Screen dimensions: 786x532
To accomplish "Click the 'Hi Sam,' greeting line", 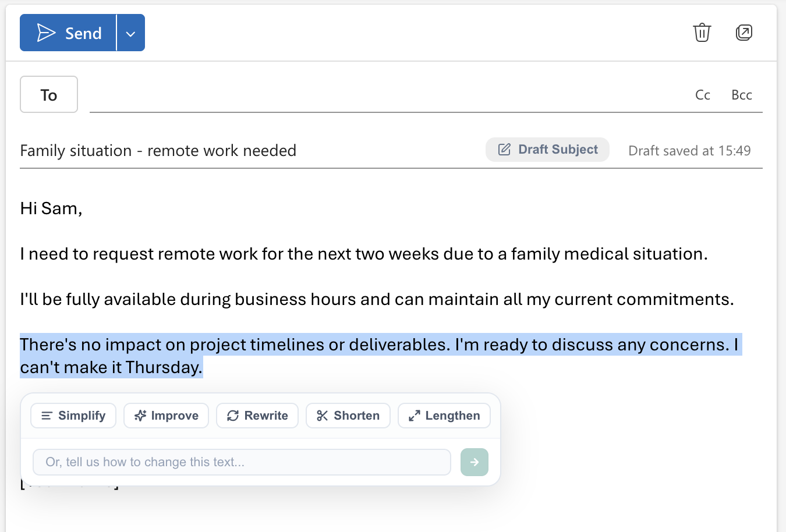I will tap(51, 208).
